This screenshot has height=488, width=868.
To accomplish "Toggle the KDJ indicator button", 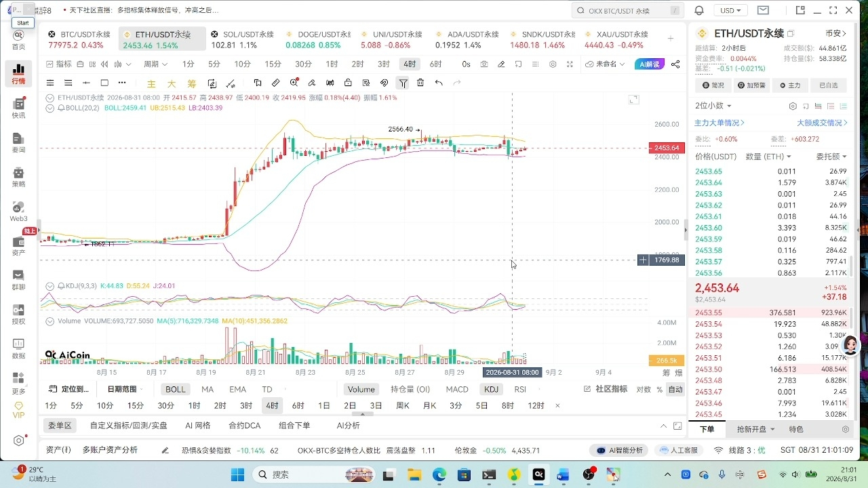I will 491,389.
